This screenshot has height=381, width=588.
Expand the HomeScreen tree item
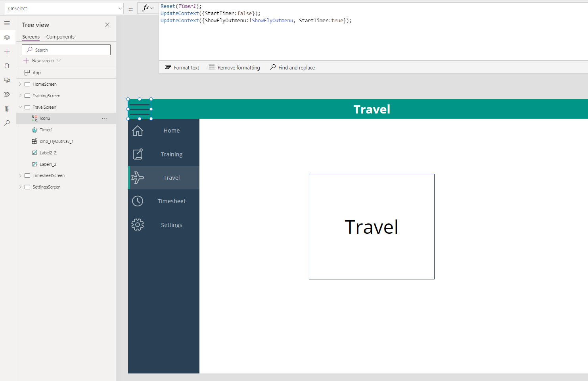click(x=20, y=84)
